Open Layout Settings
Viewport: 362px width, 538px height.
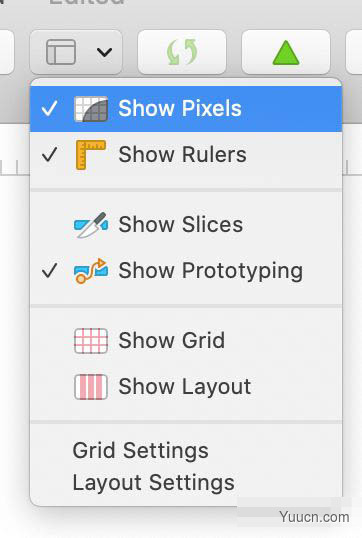point(154,483)
